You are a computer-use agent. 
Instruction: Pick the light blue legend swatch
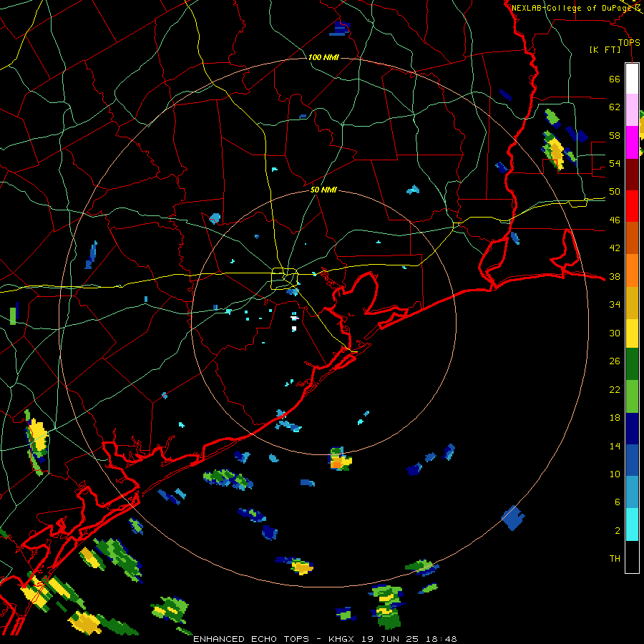632,492
